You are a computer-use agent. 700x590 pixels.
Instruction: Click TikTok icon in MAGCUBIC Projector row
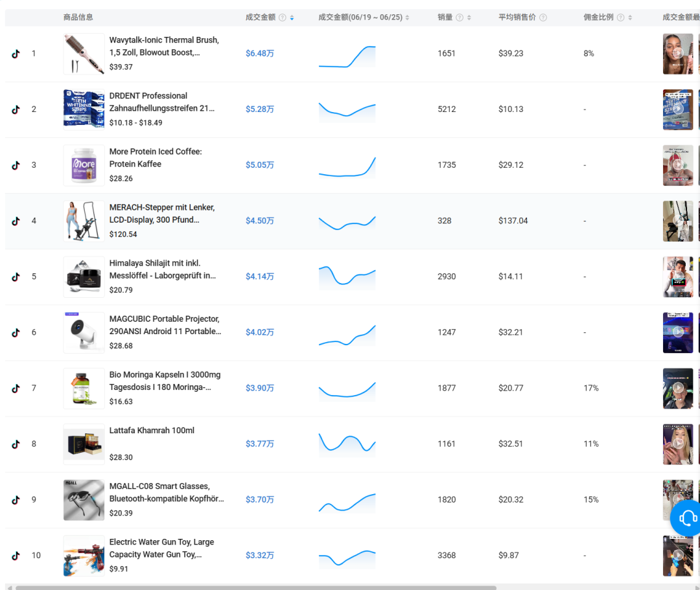pyautogui.click(x=16, y=333)
